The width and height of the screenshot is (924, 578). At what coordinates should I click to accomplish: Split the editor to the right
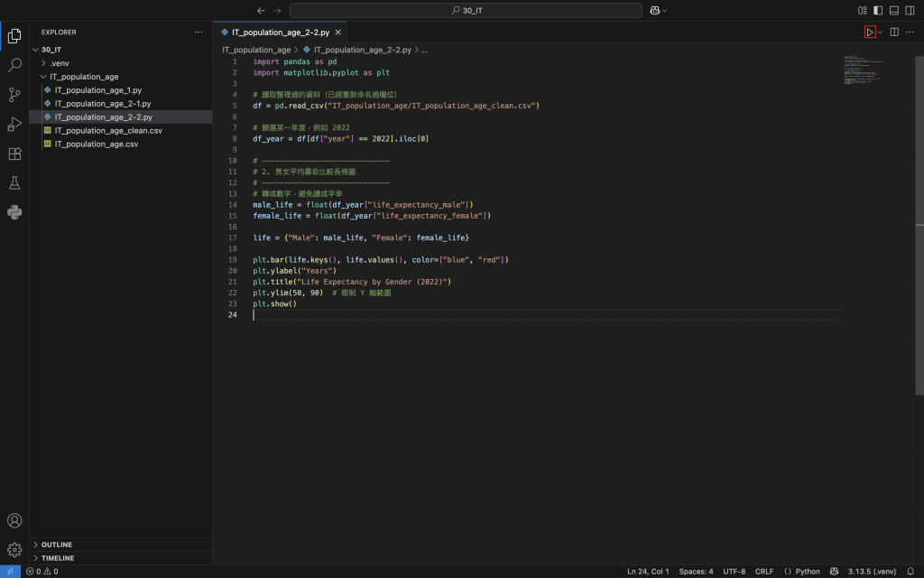[x=894, y=32]
